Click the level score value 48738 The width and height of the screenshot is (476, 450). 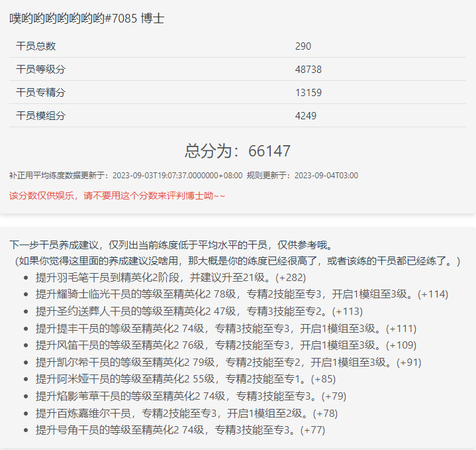pos(308,70)
